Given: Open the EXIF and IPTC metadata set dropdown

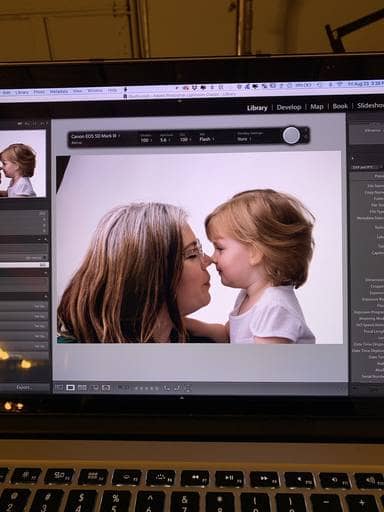Looking at the screenshot, I should coord(368,167).
